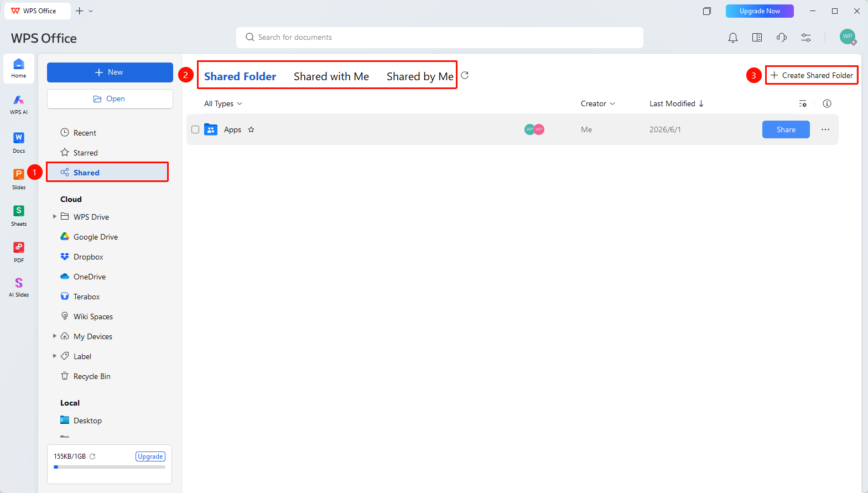Launch Slides from the left app bar
Viewport: 868px width, 493px height.
(19, 179)
